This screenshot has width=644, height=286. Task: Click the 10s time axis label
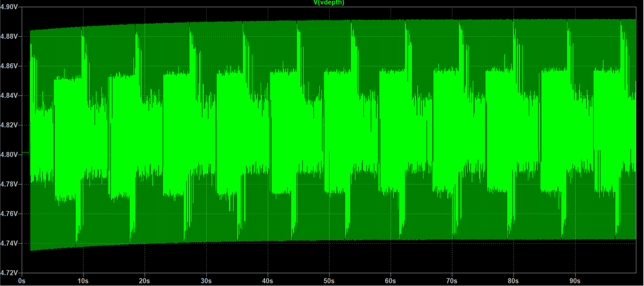(83, 281)
